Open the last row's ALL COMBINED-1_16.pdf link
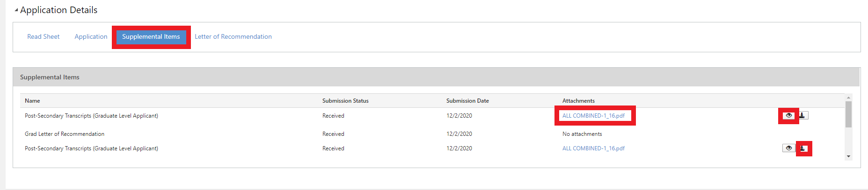Image resolution: width=868 pixels, height=190 pixels. tap(593, 148)
